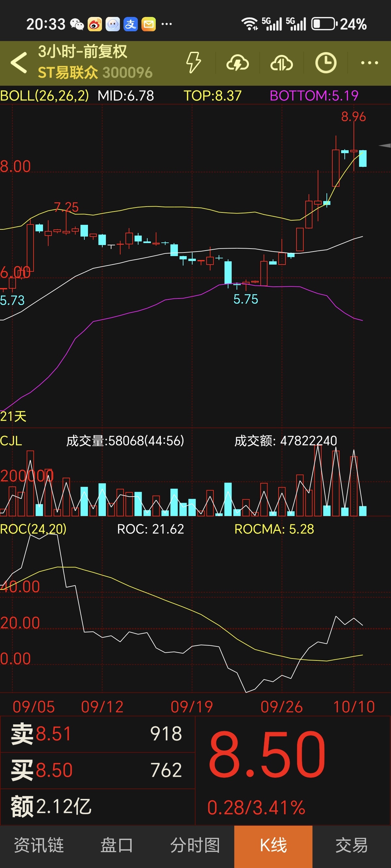This screenshot has width=391, height=868.
Task: Tap the latest cyan candlestick
Action: coord(363,158)
